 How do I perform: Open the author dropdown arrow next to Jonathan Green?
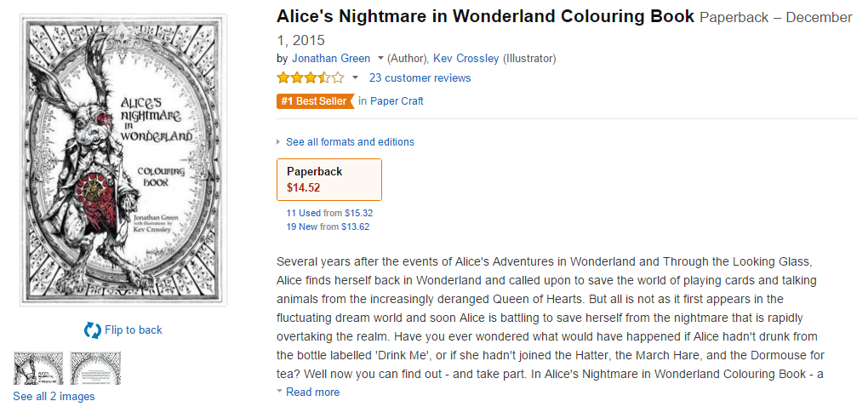point(380,59)
